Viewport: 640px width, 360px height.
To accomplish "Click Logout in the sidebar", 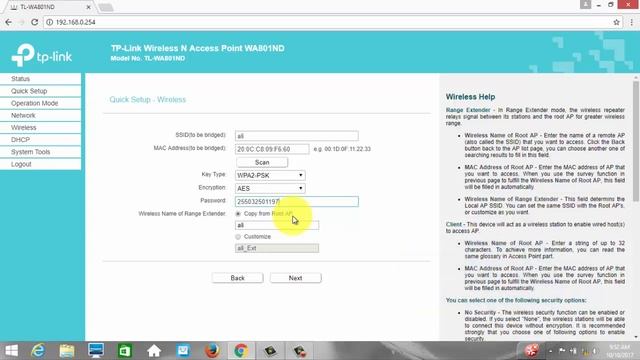I will [40, 164].
